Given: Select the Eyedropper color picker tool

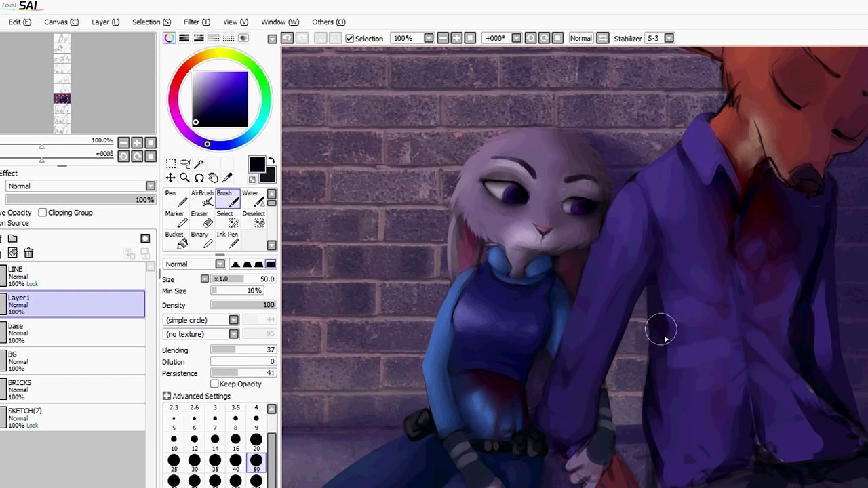Looking at the screenshot, I should [227, 178].
